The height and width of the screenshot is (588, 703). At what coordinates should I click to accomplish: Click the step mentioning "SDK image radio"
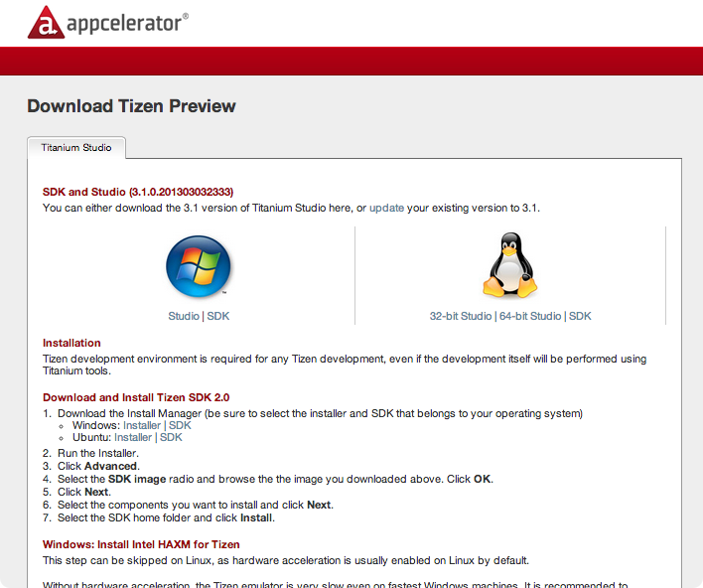pos(275,479)
